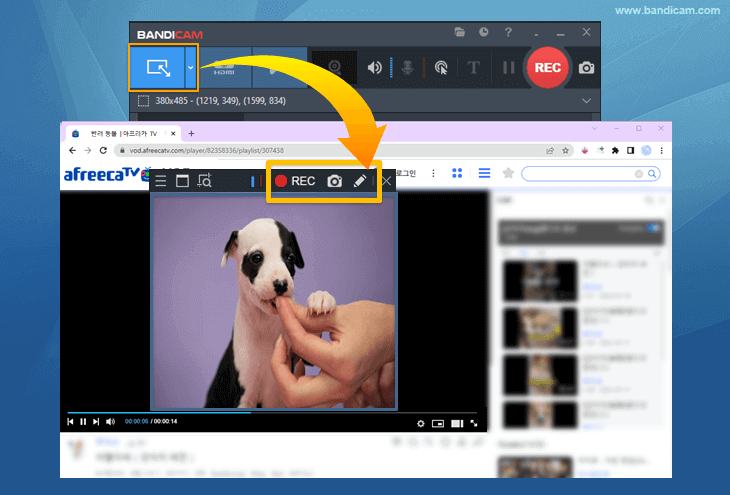Select the fullscreen window icon on capture frame

point(182,181)
